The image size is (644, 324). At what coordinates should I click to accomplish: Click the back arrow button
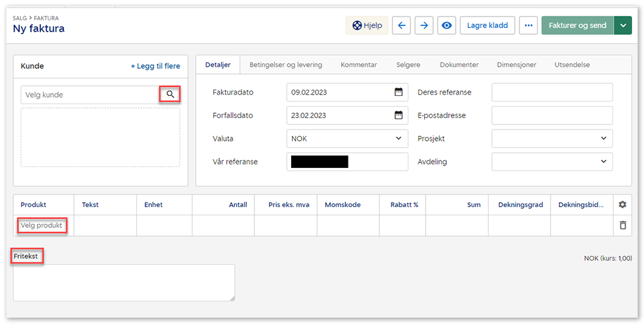402,25
